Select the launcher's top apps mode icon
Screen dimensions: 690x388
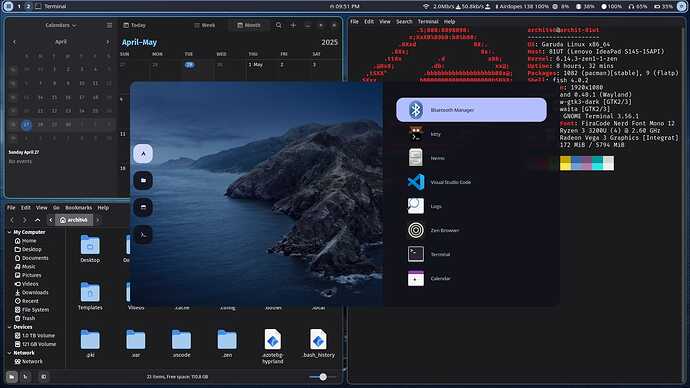tap(143, 154)
